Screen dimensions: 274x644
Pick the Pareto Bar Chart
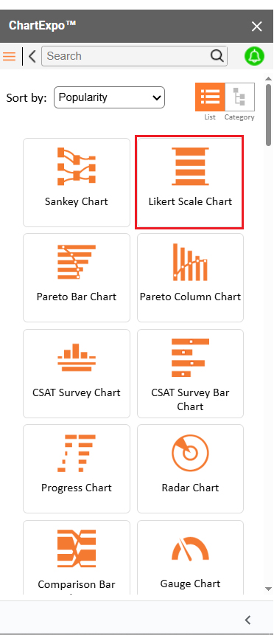[77, 277]
